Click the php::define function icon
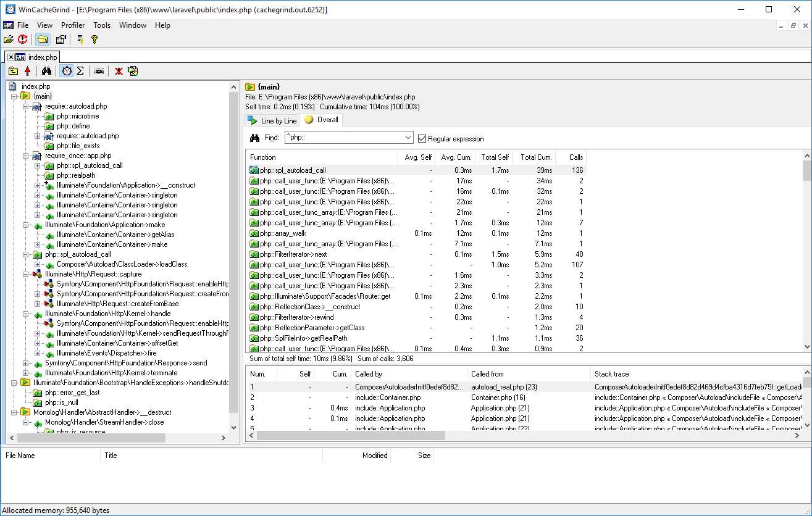Viewport: 812px width, 516px height. [49, 126]
